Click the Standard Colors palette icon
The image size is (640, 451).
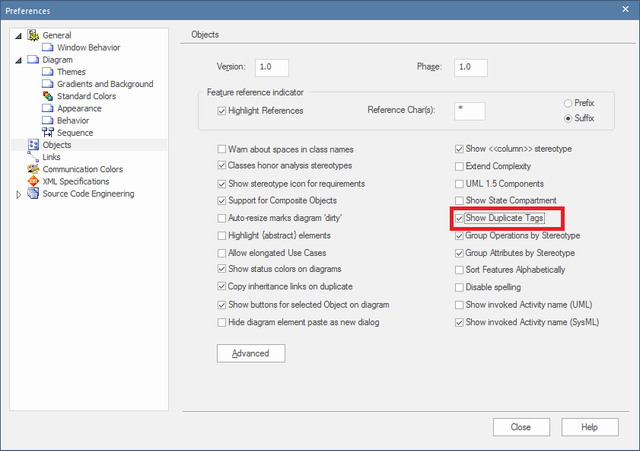click(x=47, y=96)
